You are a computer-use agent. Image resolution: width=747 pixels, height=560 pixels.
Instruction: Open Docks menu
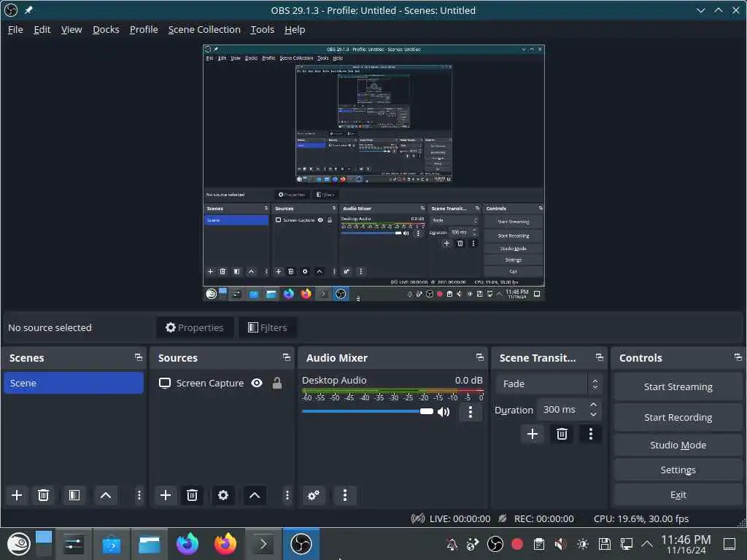106,29
